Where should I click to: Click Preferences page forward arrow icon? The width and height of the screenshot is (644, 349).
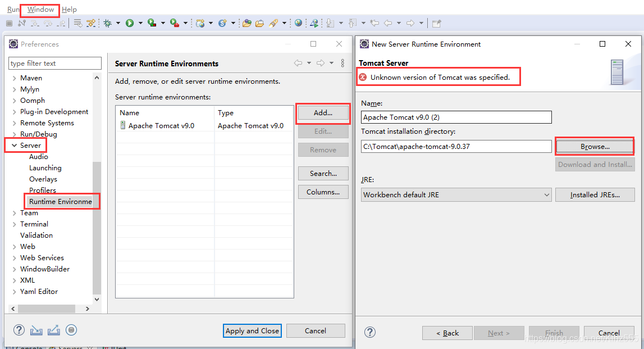click(321, 63)
